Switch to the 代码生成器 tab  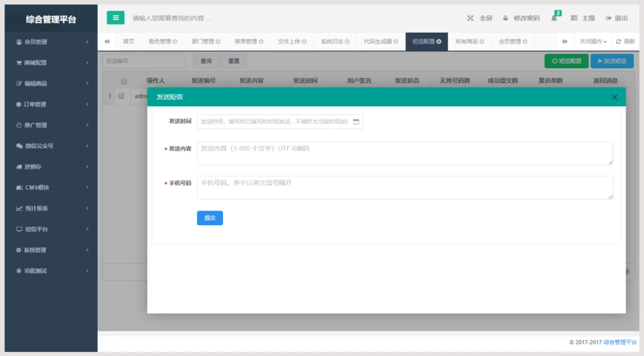tap(379, 41)
